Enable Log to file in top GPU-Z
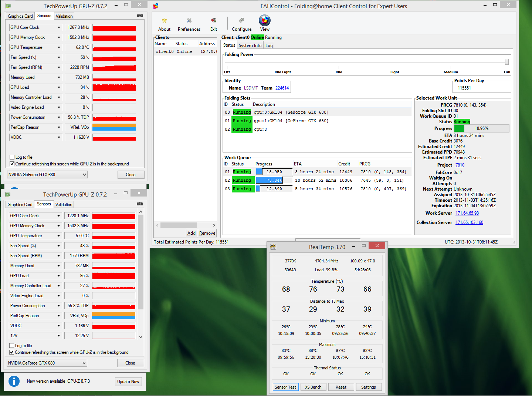 point(12,157)
